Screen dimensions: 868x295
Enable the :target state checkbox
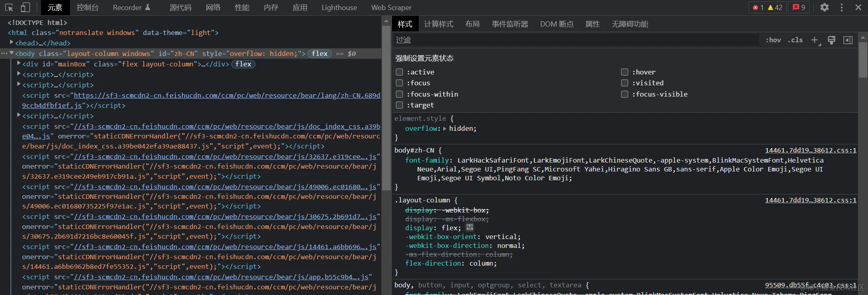coord(399,105)
